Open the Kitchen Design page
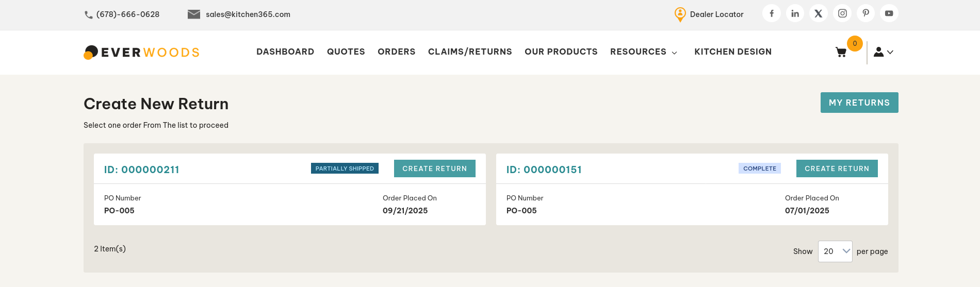 733,52
